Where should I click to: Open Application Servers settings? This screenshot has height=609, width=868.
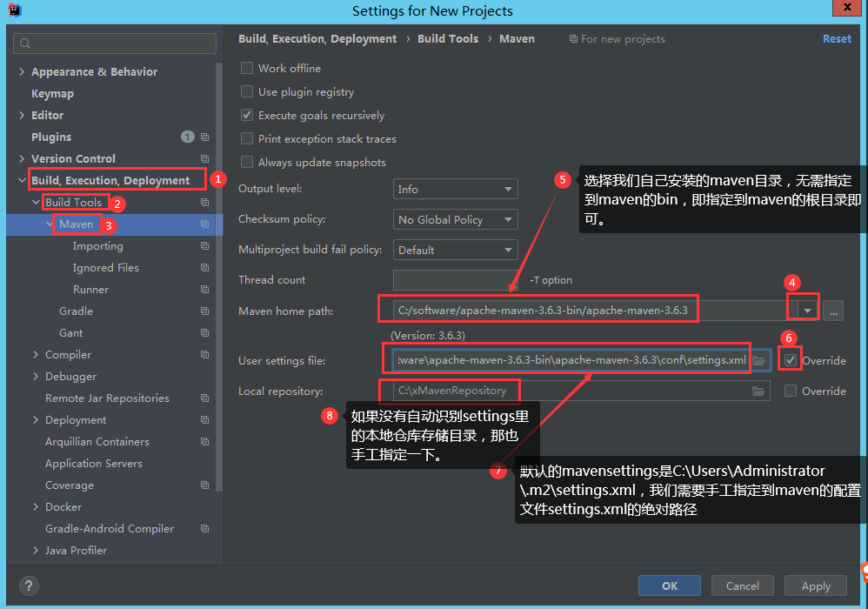(x=94, y=464)
